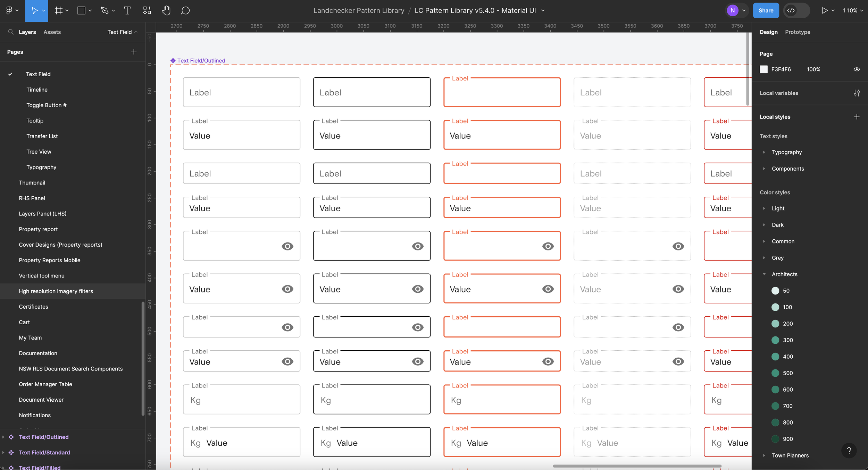Select the Frame tool
The height and width of the screenshot is (470, 868).
58,10
